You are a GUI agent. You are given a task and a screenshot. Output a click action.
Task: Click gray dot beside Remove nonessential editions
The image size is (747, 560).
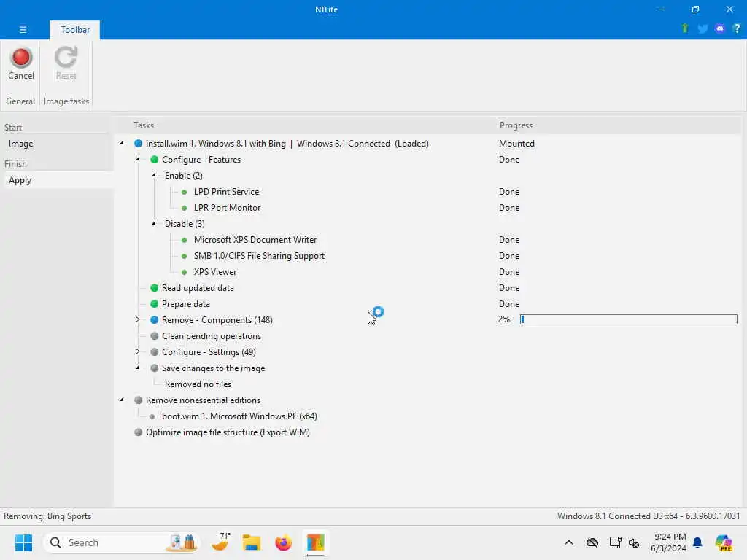coord(138,400)
